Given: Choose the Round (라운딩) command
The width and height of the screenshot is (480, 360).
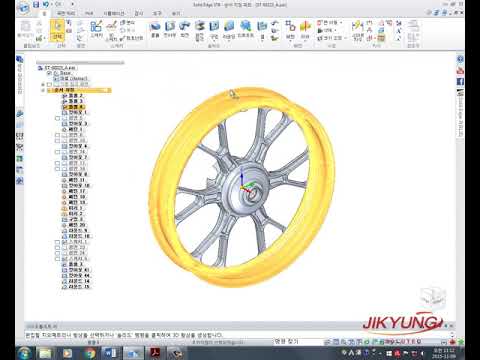Looking at the screenshot, I should pos(229,29).
